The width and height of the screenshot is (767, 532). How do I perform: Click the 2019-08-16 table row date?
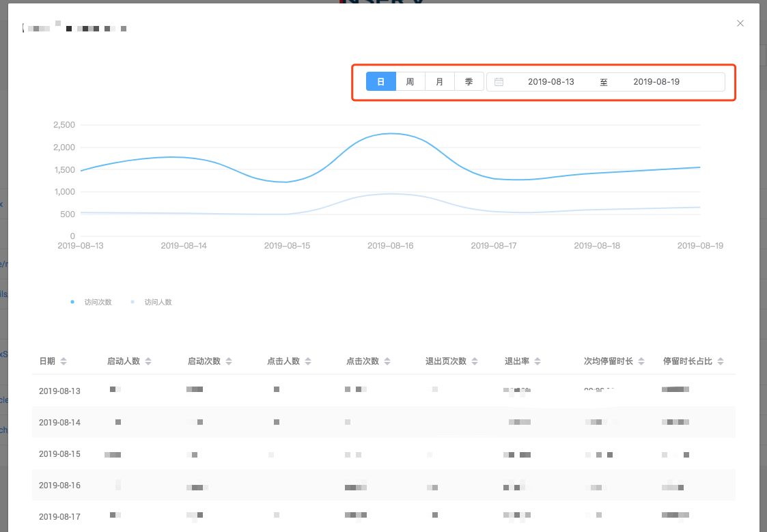click(x=59, y=486)
